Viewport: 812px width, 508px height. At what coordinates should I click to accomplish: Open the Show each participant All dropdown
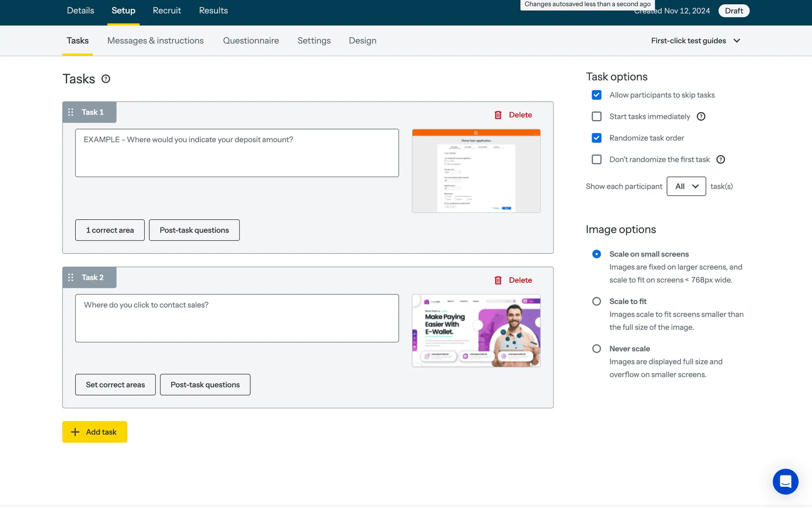[686, 186]
